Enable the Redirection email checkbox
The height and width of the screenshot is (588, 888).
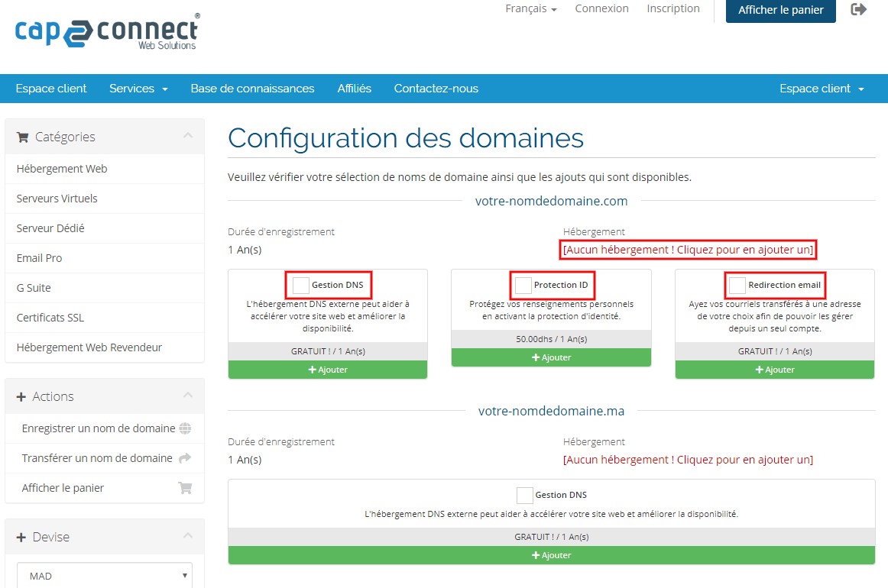737,286
